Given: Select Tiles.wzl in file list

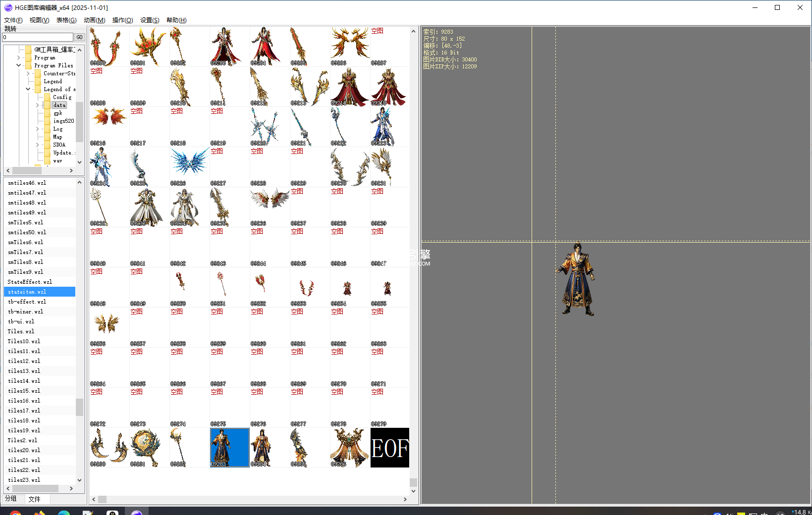Looking at the screenshot, I should tap(40, 331).
